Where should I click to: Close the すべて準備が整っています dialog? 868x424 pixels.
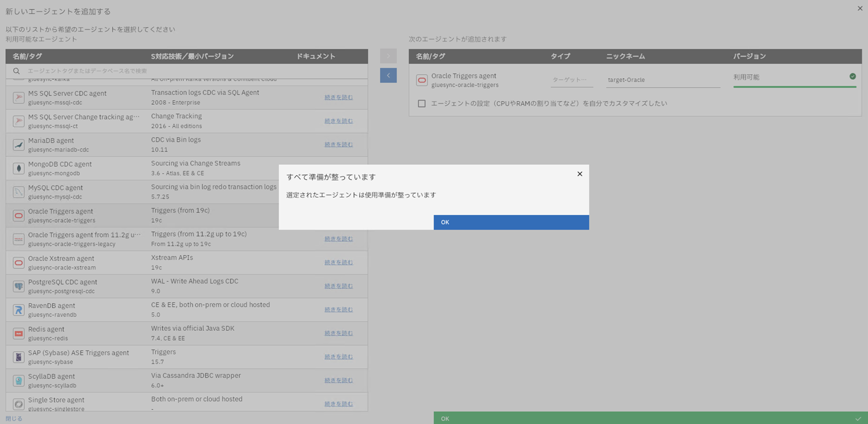click(579, 174)
